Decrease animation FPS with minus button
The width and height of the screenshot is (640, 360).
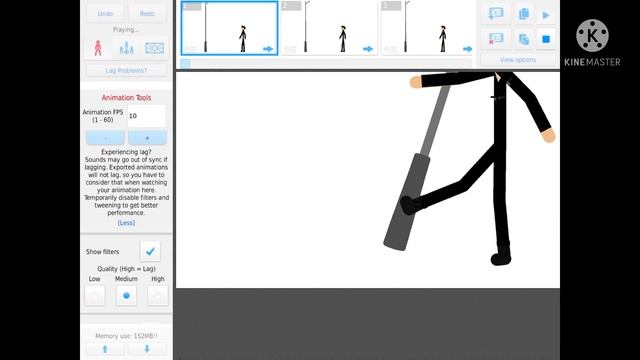click(105, 138)
